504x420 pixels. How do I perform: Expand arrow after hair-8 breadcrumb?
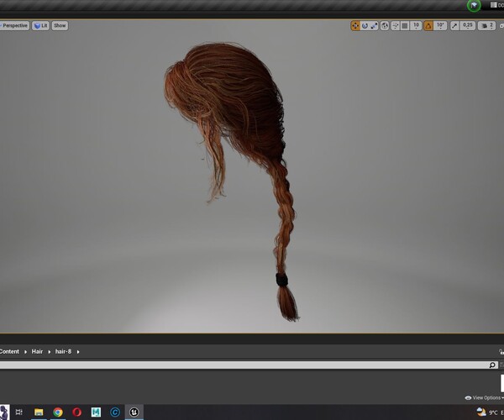click(78, 352)
